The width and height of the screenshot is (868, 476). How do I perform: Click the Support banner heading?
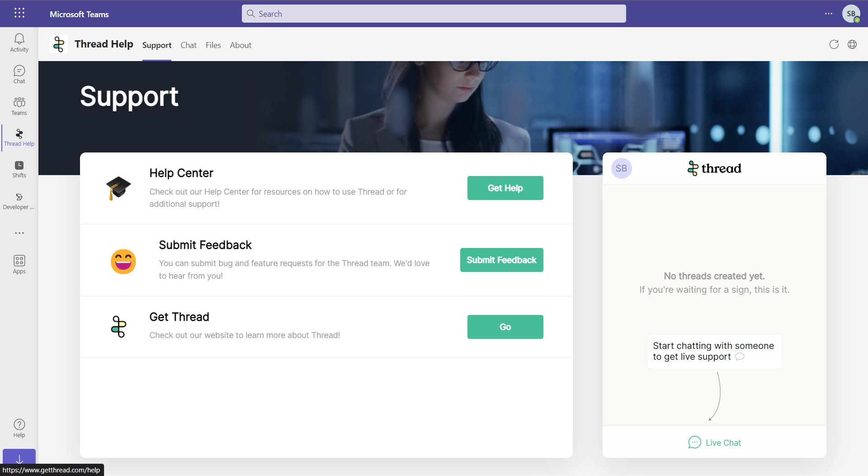pyautogui.click(x=129, y=96)
